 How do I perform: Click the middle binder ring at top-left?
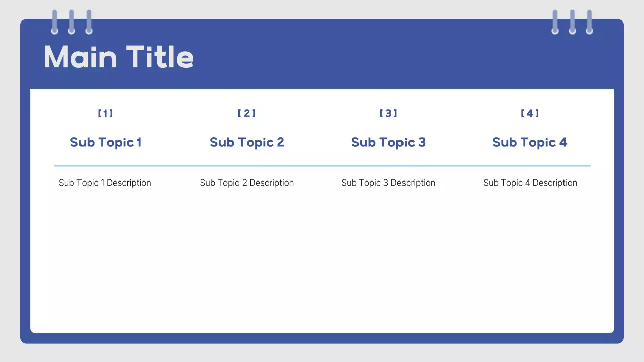[x=71, y=22]
